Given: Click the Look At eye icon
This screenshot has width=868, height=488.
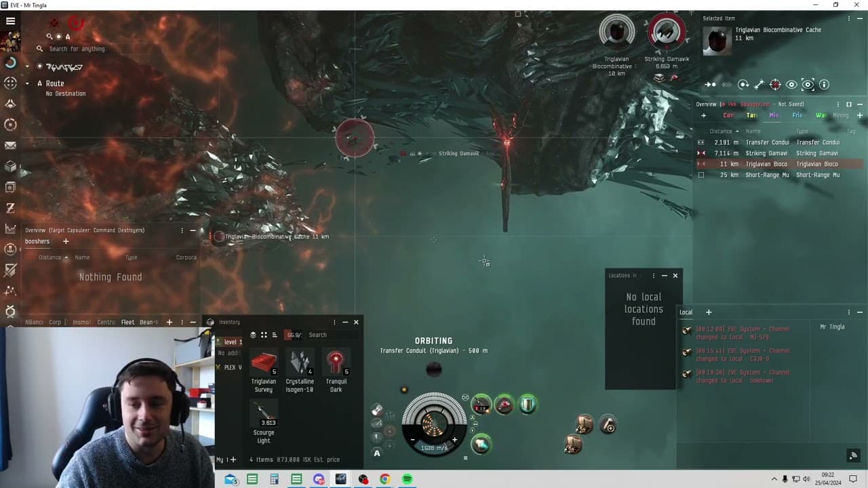Looking at the screenshot, I should coord(791,85).
